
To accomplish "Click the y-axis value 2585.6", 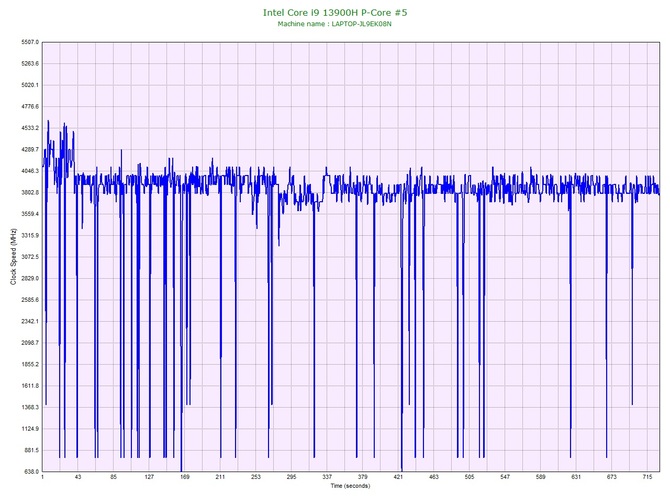I will 30,300.
